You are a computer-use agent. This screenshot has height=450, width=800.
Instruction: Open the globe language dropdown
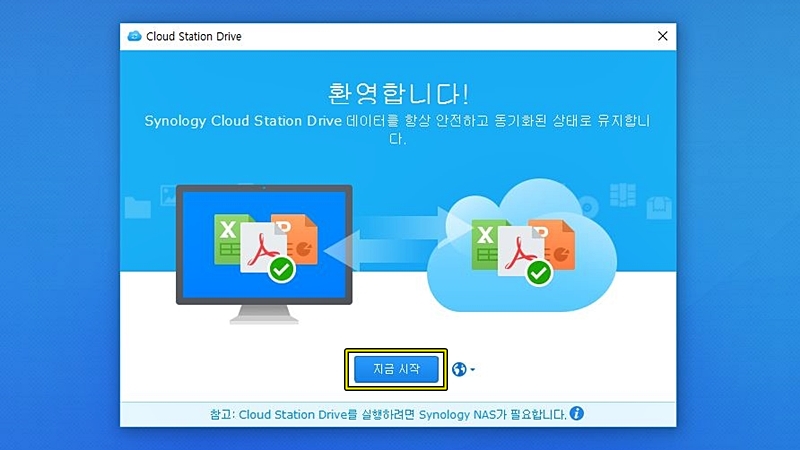pyautogui.click(x=463, y=369)
